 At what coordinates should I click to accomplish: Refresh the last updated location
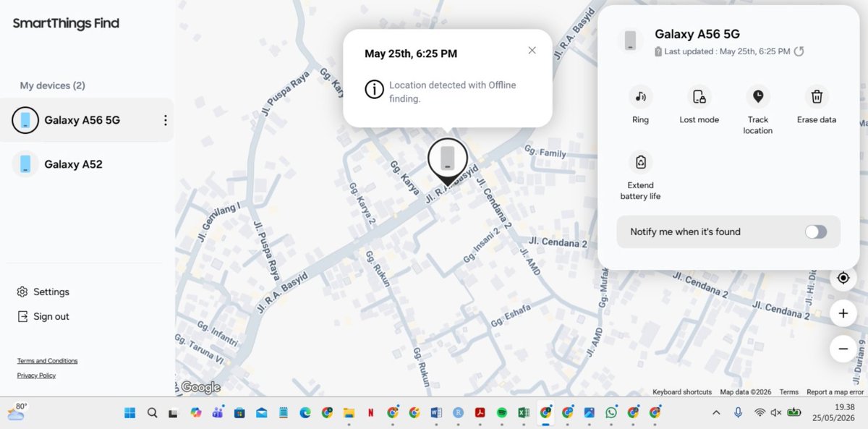(799, 51)
